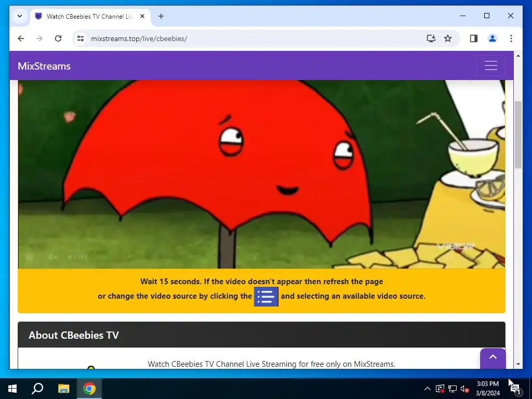Image resolution: width=532 pixels, height=399 pixels.
Task: Click the Chrome taskbar icon
Action: click(89, 389)
